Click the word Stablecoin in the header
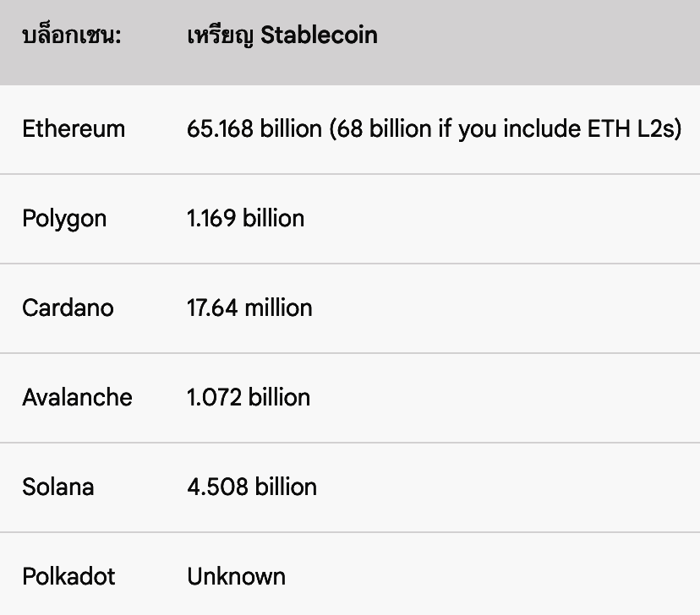Viewport: 700px width, 615px height. pyautogui.click(x=319, y=35)
